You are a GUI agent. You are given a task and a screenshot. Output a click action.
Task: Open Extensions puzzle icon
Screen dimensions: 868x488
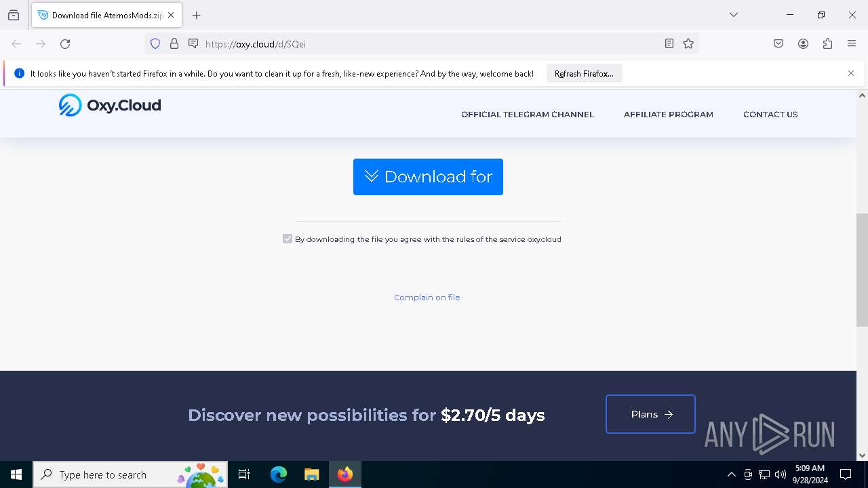[827, 44]
